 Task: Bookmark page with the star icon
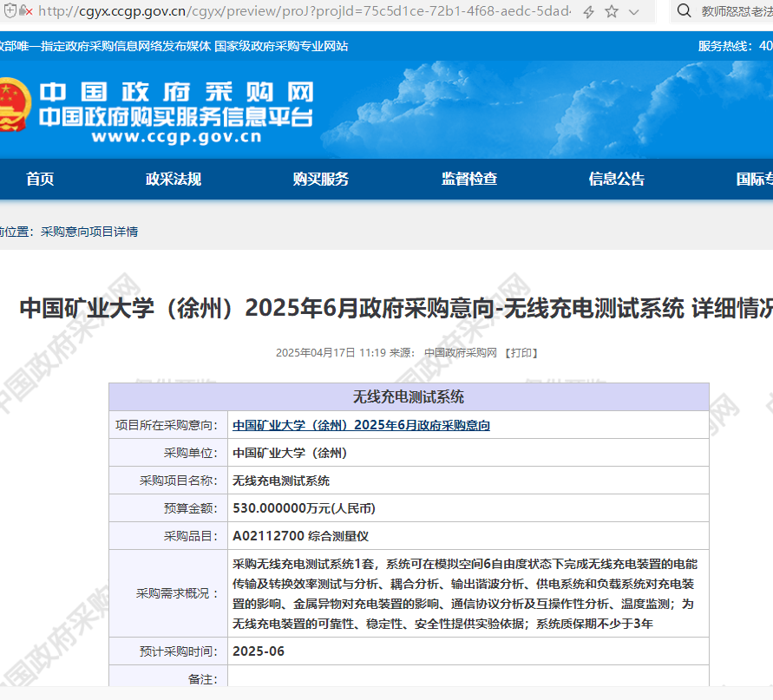point(612,11)
